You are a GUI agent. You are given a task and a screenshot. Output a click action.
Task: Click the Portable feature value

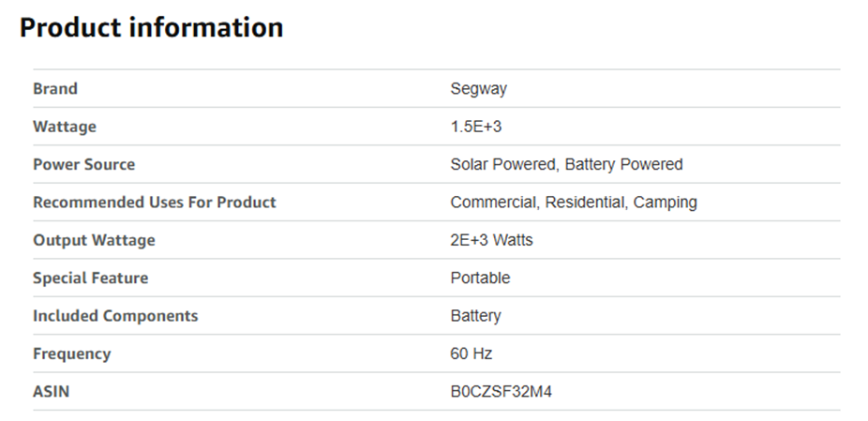point(480,278)
